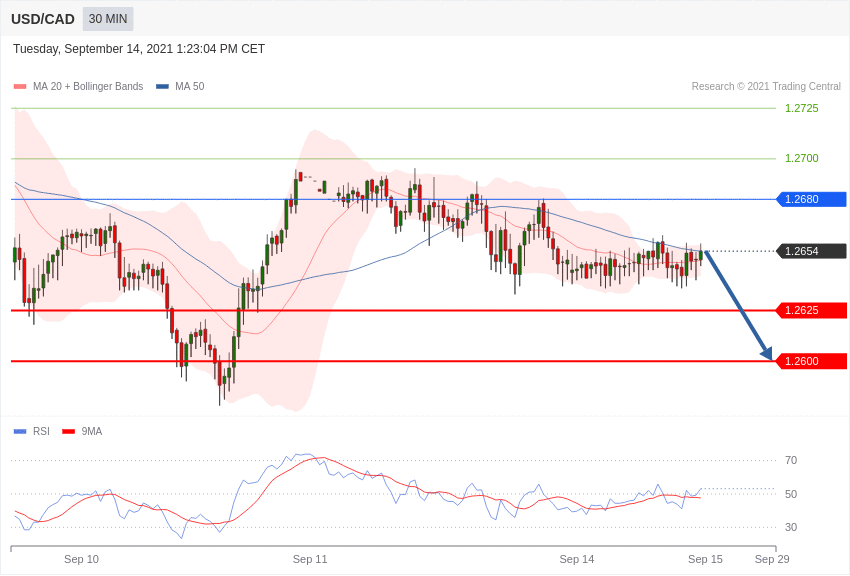Click the Research © 2021 Trading Central text
The image size is (850, 576).
pyautogui.click(x=766, y=86)
